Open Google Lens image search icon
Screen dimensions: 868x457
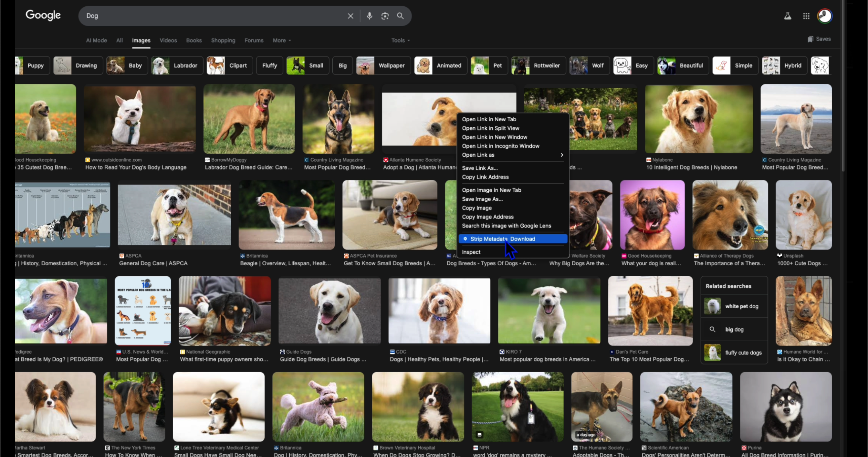tap(385, 16)
